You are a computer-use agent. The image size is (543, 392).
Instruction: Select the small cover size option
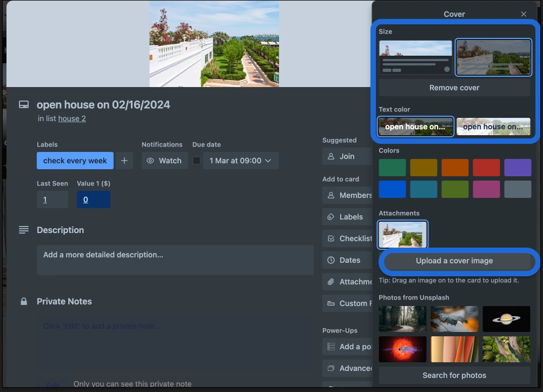(x=415, y=57)
